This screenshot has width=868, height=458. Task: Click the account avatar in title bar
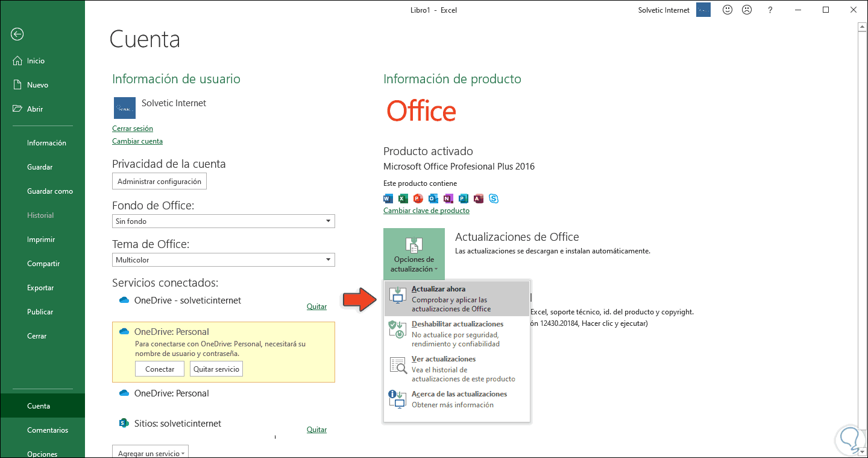(x=703, y=10)
